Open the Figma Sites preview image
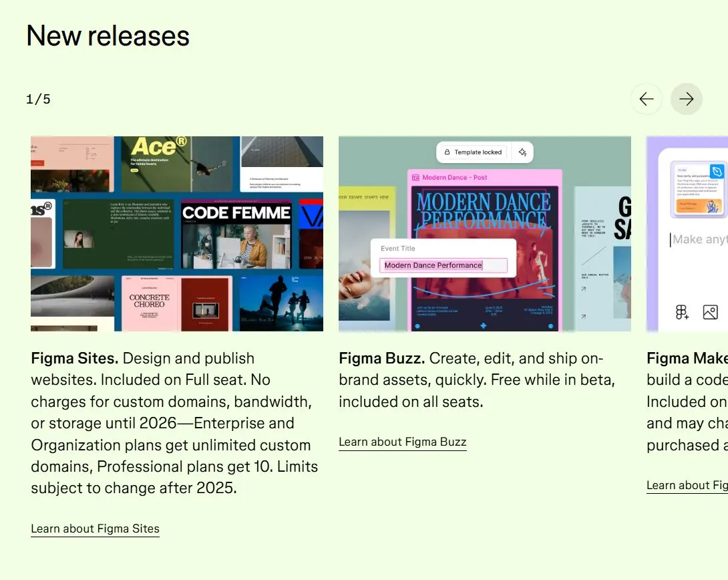The height and width of the screenshot is (580, 728). pyautogui.click(x=177, y=234)
